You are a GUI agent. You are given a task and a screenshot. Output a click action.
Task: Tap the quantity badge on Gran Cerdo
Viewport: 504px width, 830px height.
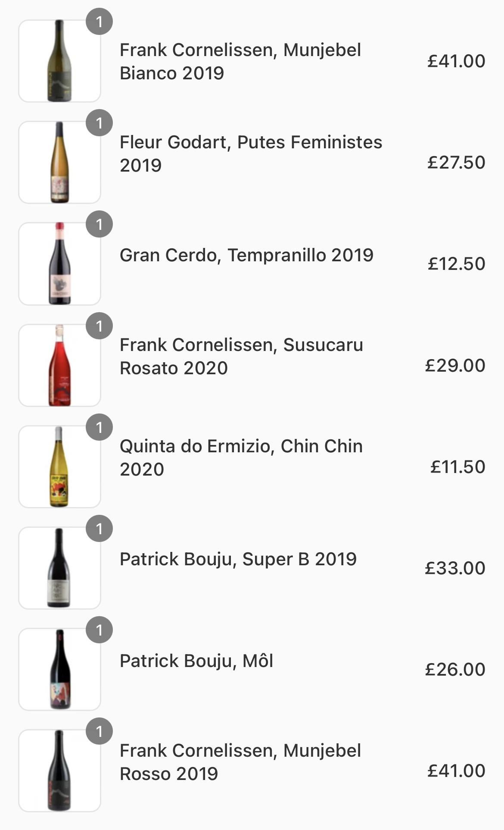click(99, 224)
